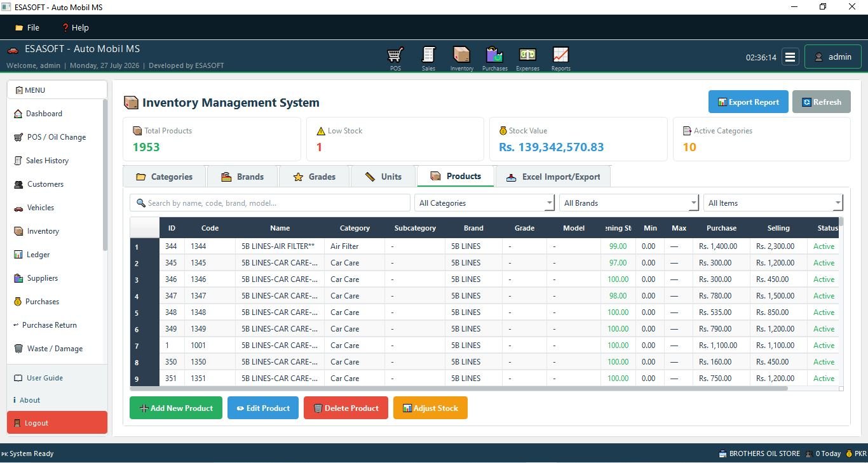Image resolution: width=868 pixels, height=463 pixels.
Task: Click the PKR currency indicator
Action: tap(856, 453)
